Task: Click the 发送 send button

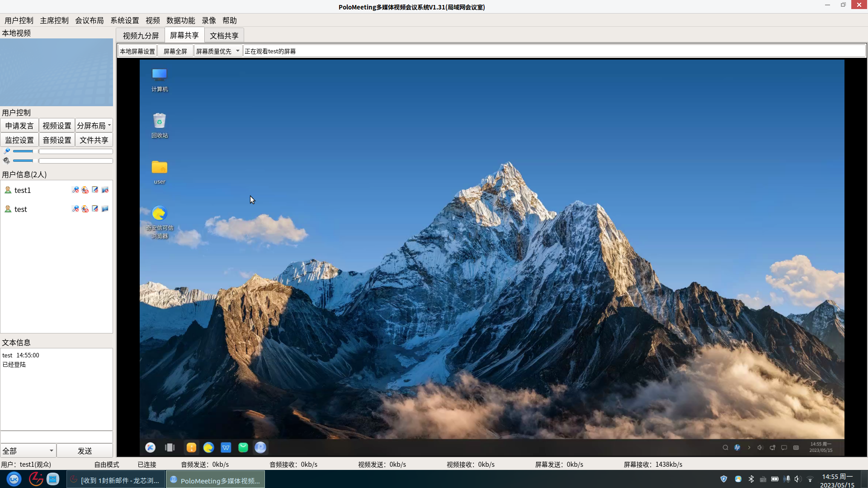Action: click(85, 450)
